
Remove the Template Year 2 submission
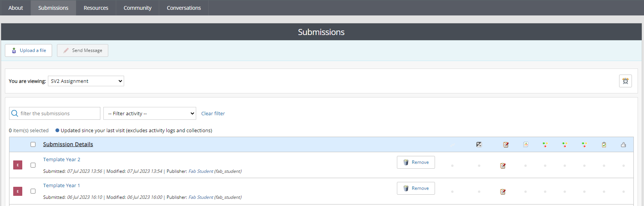[416, 162]
